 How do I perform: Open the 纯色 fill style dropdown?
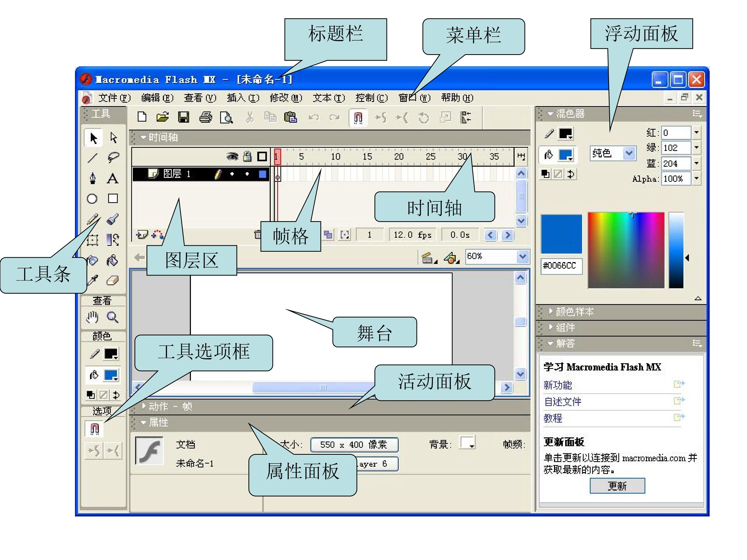pyautogui.click(x=613, y=153)
